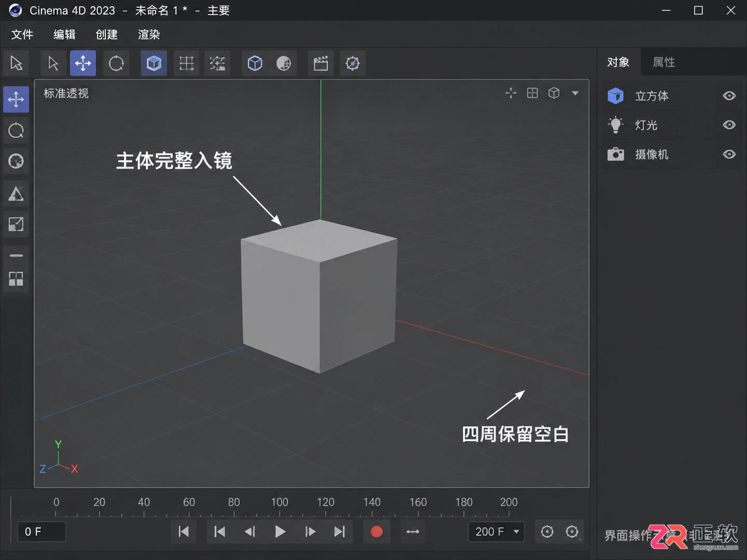Click the snap settings sparkle icon
The height and width of the screenshot is (560, 747).
click(x=217, y=63)
